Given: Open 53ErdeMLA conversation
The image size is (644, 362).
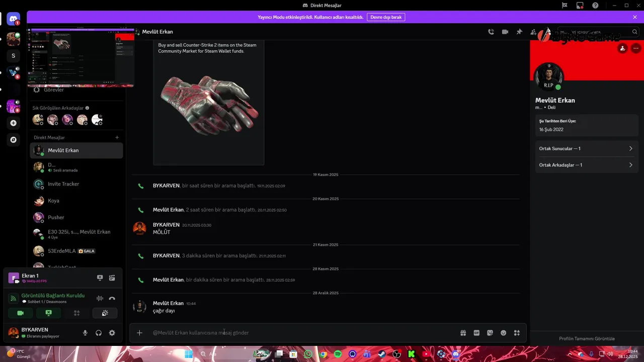Looking at the screenshot, I should tap(76, 251).
